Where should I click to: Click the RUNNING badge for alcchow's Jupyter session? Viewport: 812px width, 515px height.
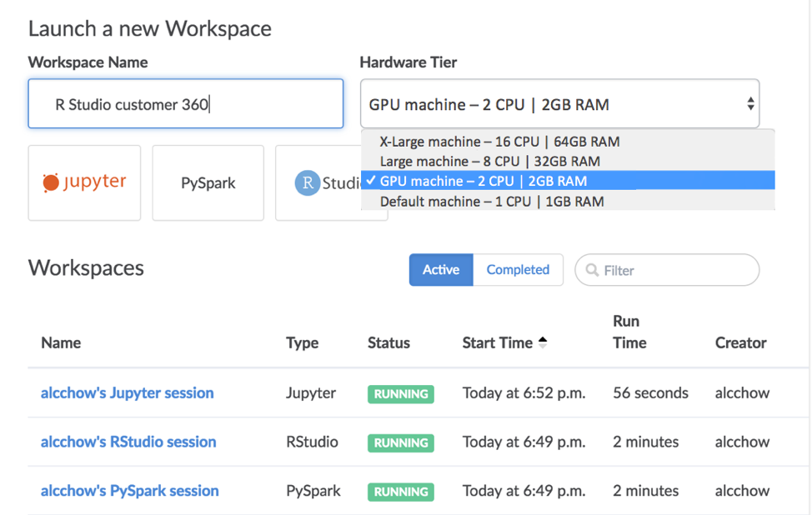400,393
